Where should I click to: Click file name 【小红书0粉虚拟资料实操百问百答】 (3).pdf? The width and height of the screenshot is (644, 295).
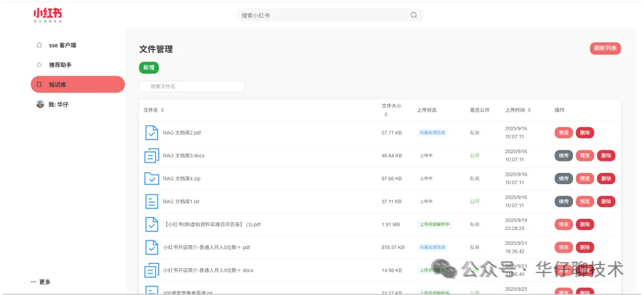(212, 225)
